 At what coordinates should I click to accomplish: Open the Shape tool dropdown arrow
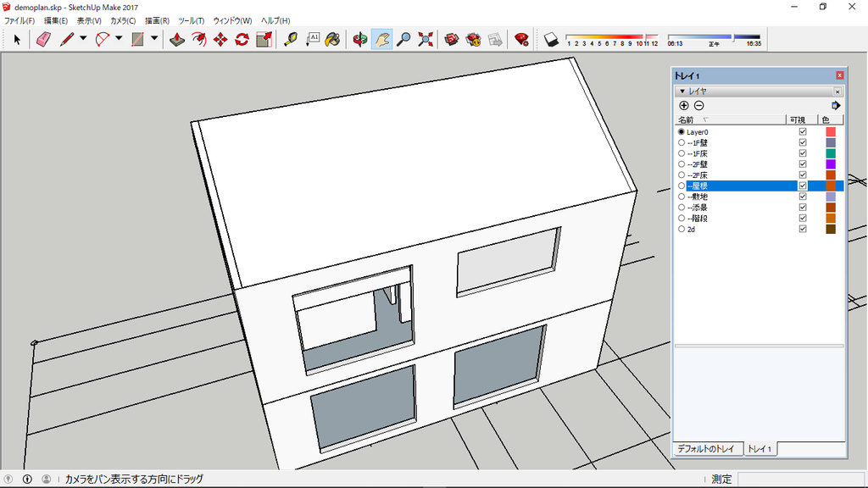point(154,38)
